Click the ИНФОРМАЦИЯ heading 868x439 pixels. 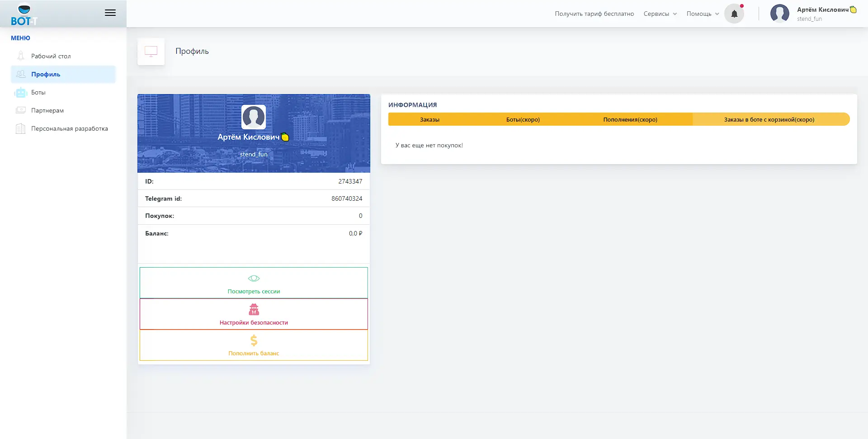(x=412, y=105)
